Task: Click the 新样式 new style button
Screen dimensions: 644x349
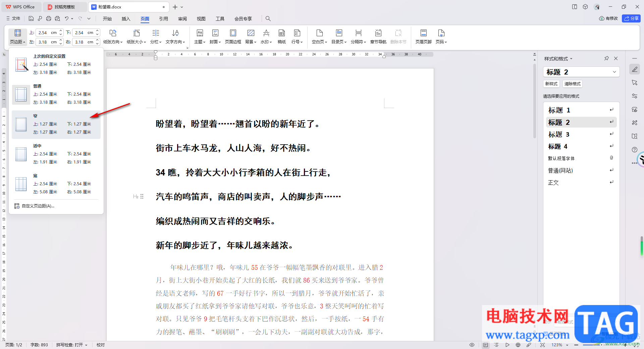Action: coord(551,84)
